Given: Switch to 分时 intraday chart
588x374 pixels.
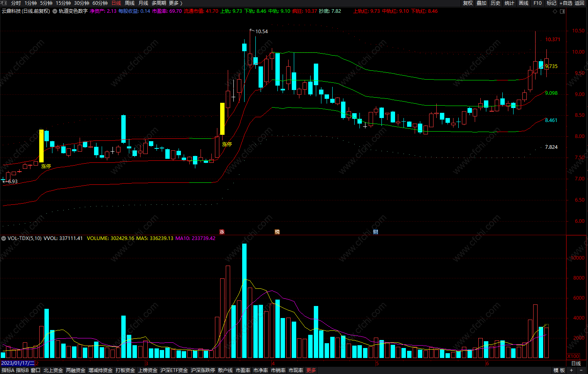Looking at the screenshot, I should coord(16,3).
